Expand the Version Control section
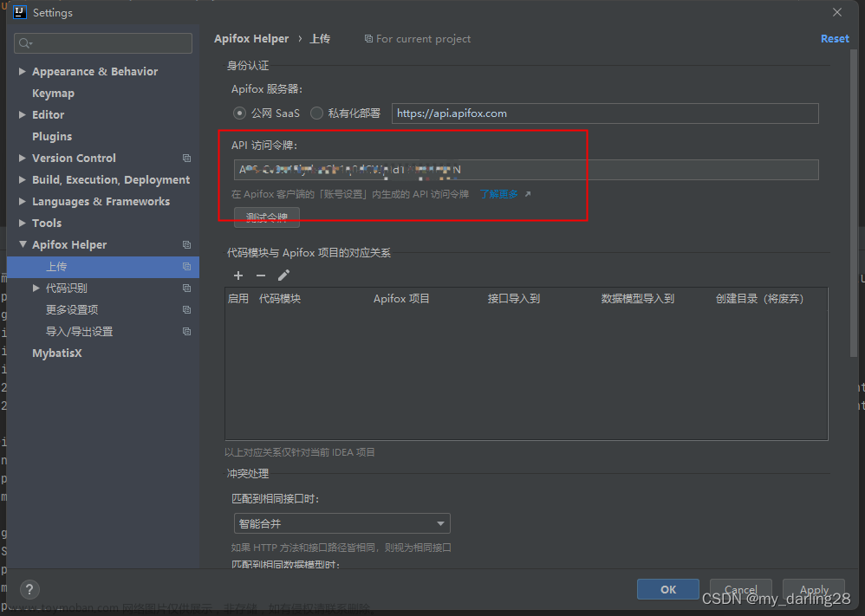The image size is (865, 616). [22, 159]
